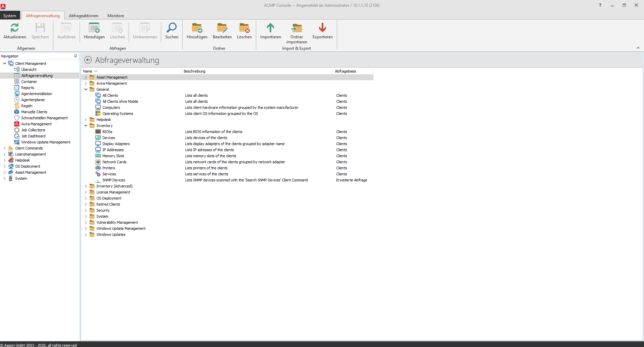
Task: Expand the Security query folder
Action: (86, 210)
